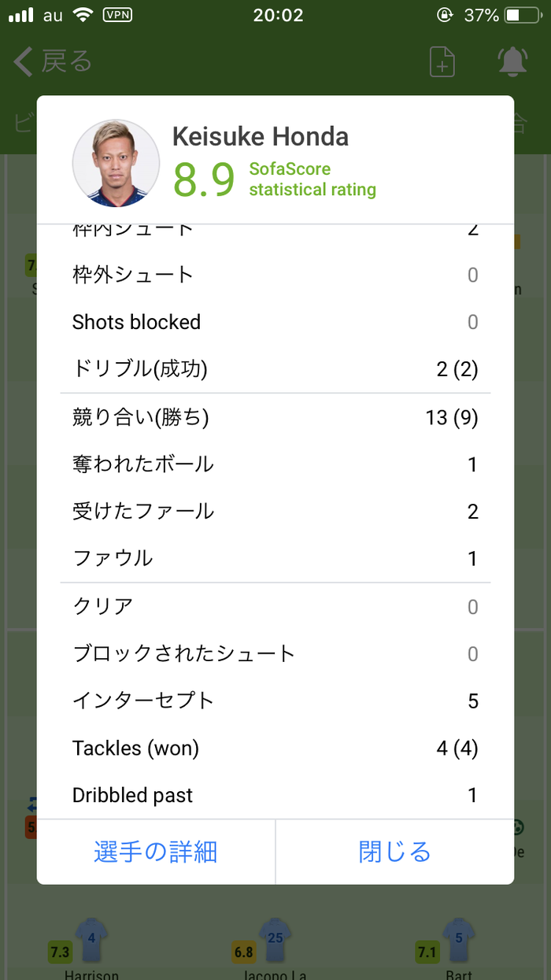The height and width of the screenshot is (980, 551).
Task: Tap the 戻る back label
Action: [66, 61]
